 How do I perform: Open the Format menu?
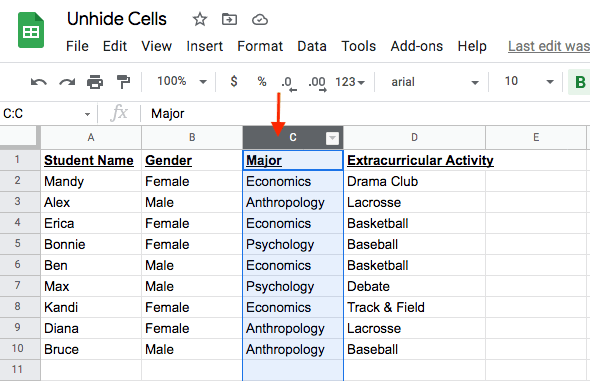click(260, 46)
